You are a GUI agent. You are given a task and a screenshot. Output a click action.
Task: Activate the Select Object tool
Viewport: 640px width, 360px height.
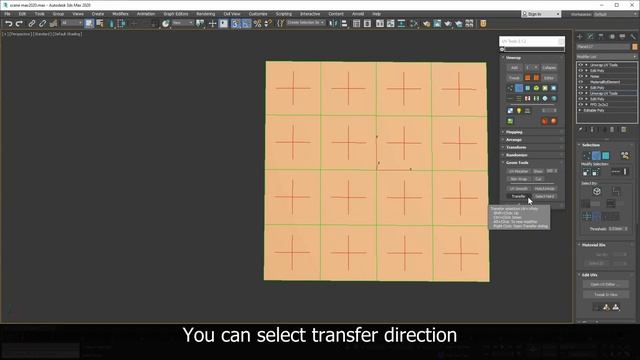click(x=89, y=24)
